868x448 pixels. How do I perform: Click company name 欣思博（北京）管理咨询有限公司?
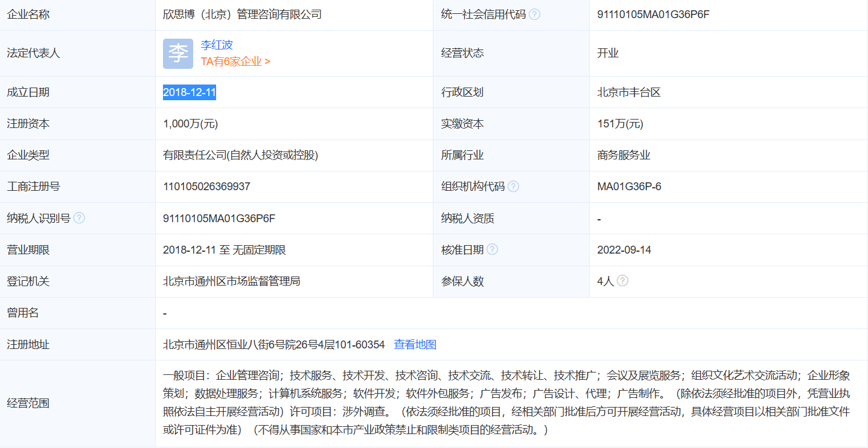(242, 14)
